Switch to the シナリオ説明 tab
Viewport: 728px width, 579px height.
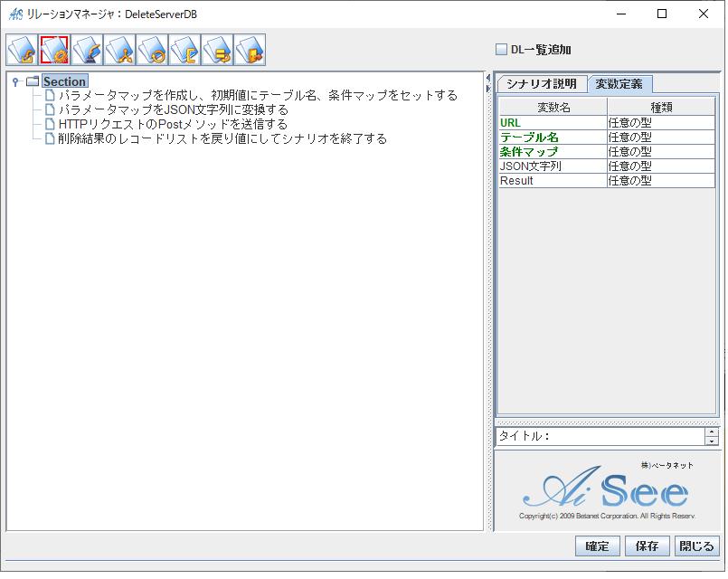click(x=542, y=84)
